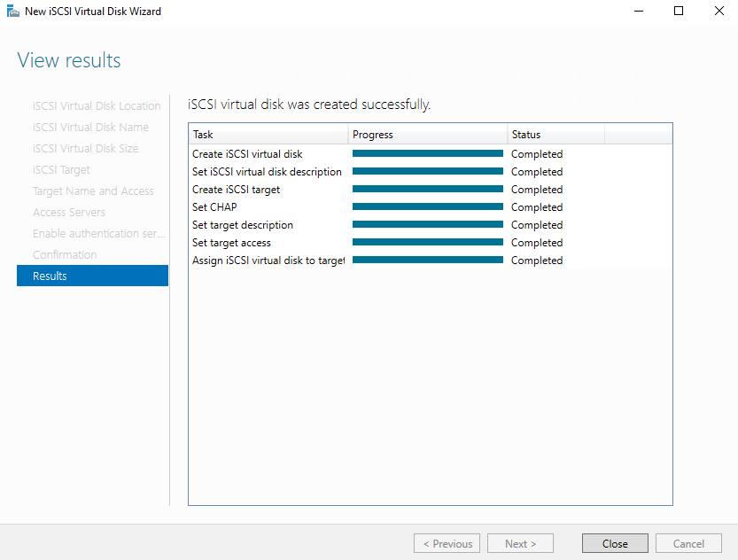Select the Results step in sidebar
The width and height of the screenshot is (738, 560).
92,276
